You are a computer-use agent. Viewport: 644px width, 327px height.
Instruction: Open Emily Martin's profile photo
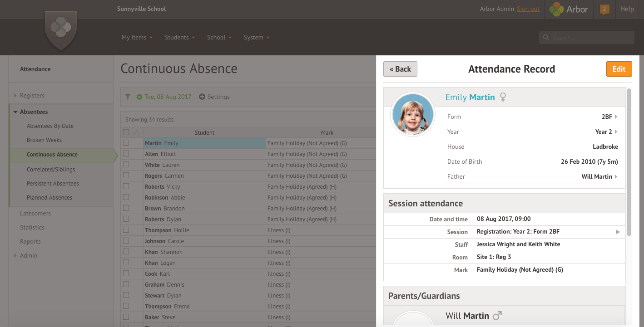[413, 114]
